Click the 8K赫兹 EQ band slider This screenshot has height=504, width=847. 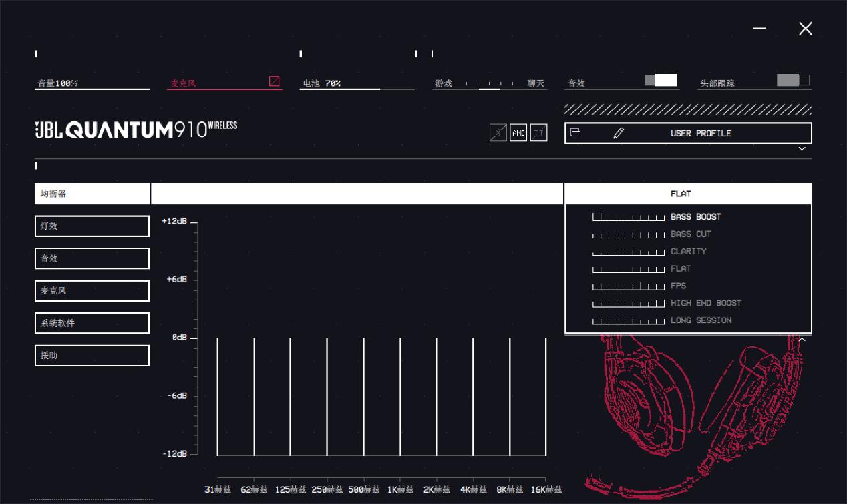coord(510,397)
